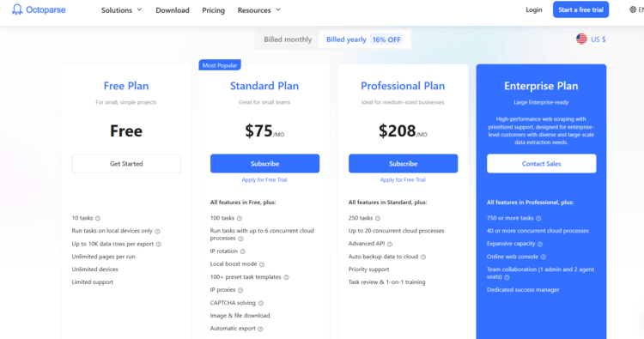The image size is (644, 339).
Task: Open info icon for 6 concurrent cloud processes
Action: pos(240,239)
